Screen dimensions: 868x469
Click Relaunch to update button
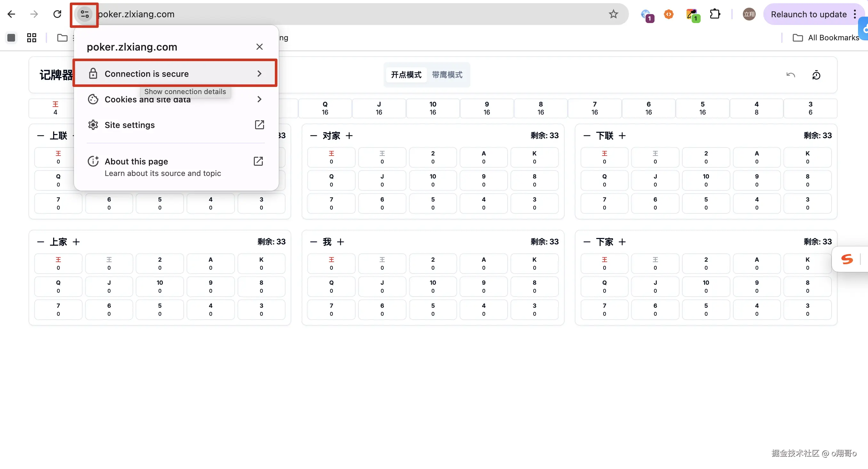pos(808,14)
